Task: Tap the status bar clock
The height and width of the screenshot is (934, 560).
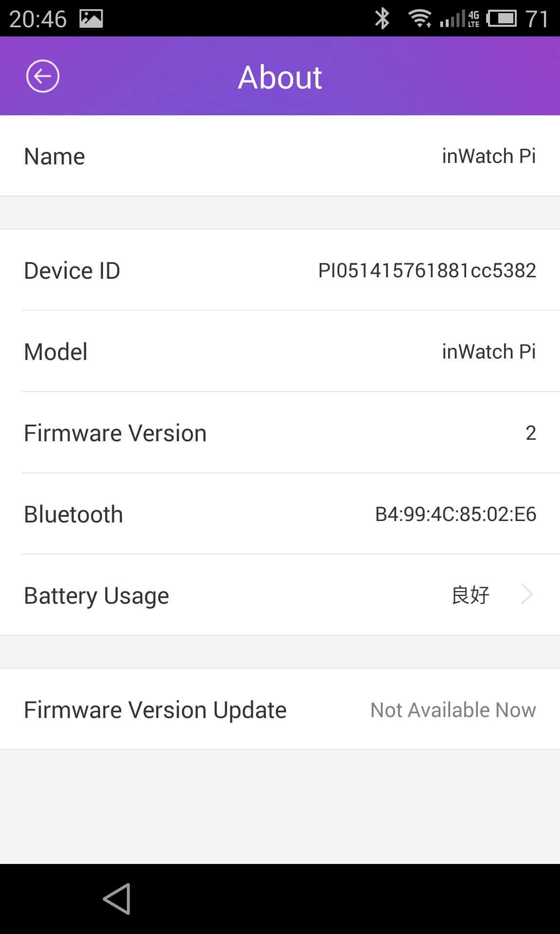Action: point(38,18)
